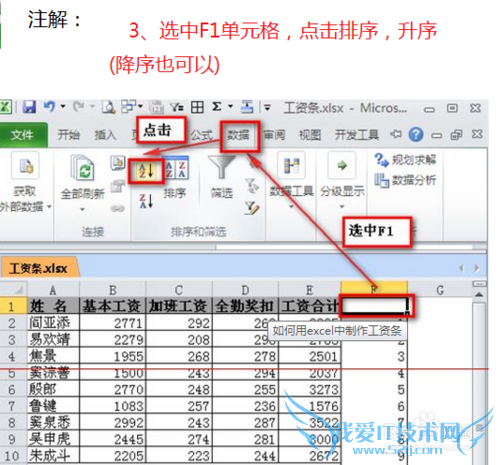Switch to the 公式 tab
This screenshot has height=465, width=500.
[202, 135]
